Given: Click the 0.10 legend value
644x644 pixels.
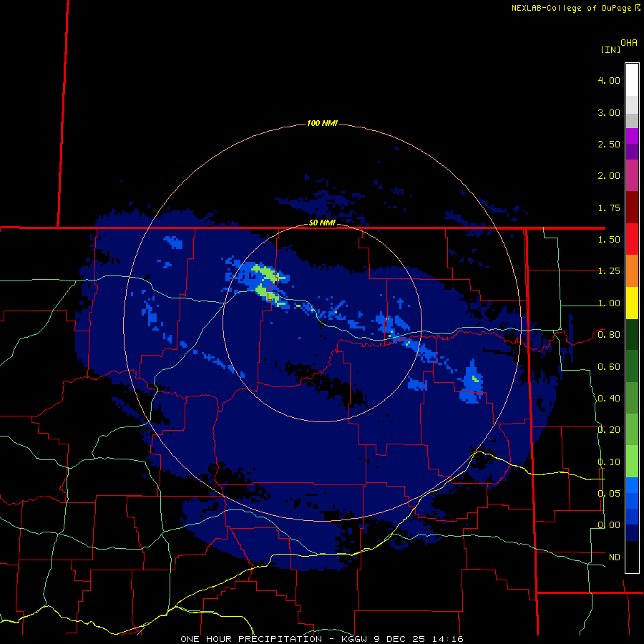Looking at the screenshot, I should [609, 462].
